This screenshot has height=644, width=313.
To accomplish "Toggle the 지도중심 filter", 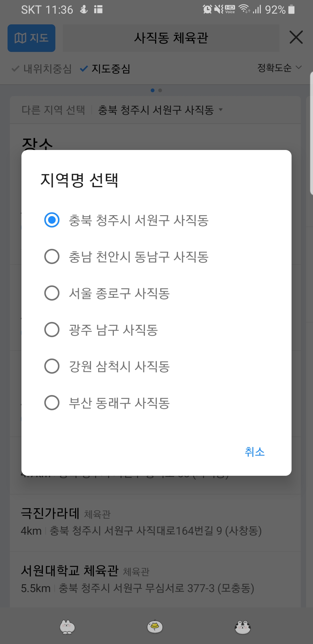I will [105, 69].
